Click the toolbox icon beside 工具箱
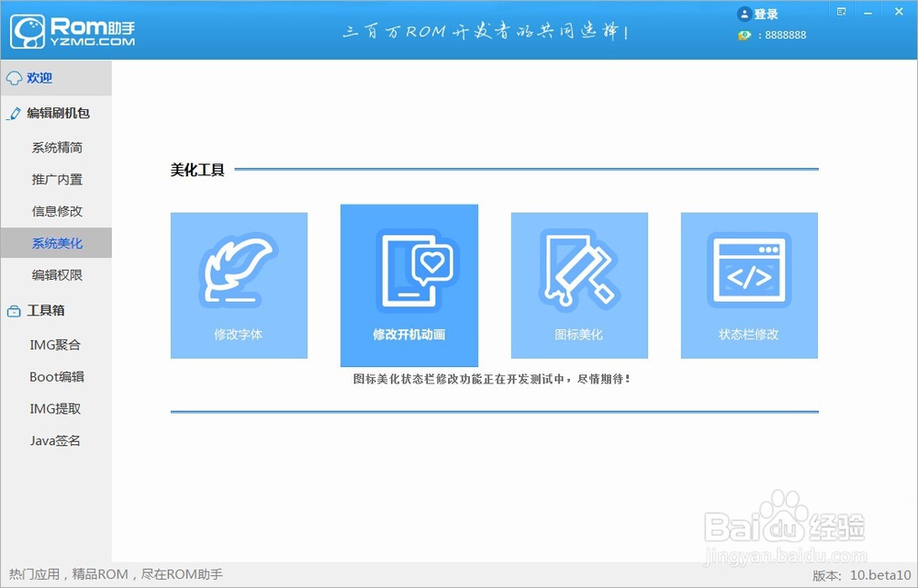 (12, 311)
